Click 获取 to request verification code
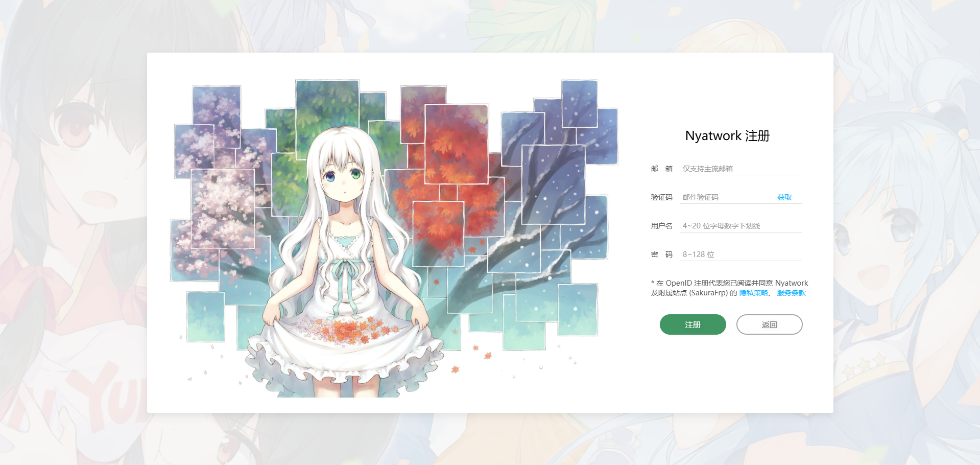The width and height of the screenshot is (980, 465). point(784,197)
